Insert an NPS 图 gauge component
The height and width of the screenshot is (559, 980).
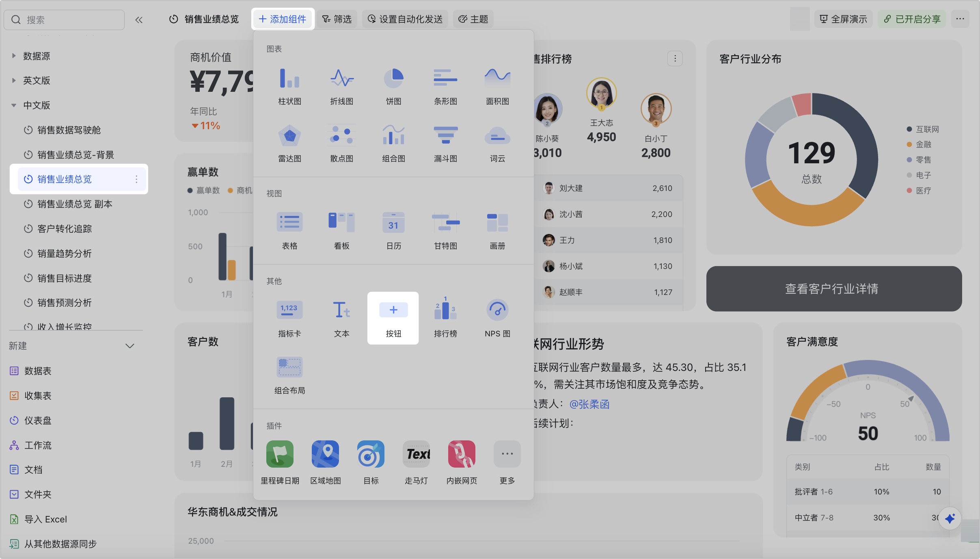tap(497, 318)
